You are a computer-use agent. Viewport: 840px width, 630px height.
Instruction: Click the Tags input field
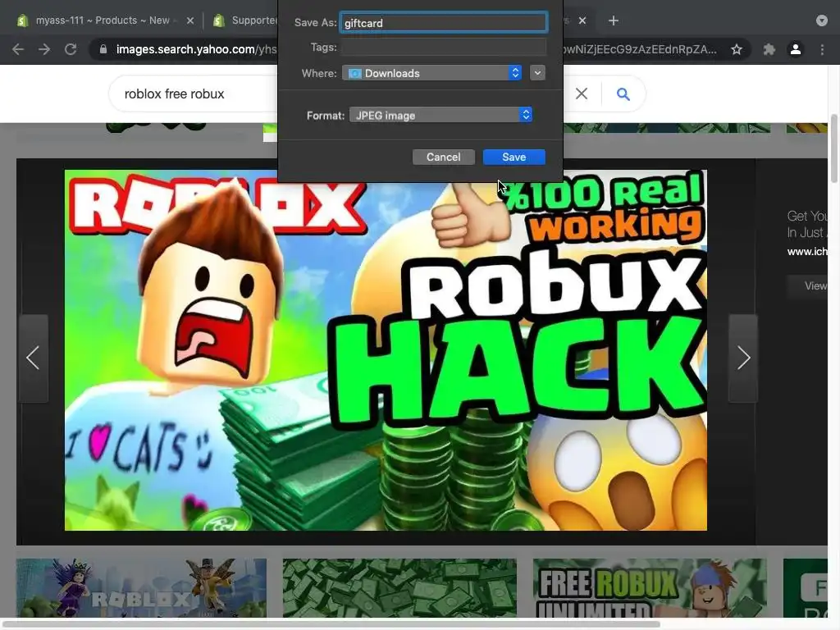(x=444, y=47)
